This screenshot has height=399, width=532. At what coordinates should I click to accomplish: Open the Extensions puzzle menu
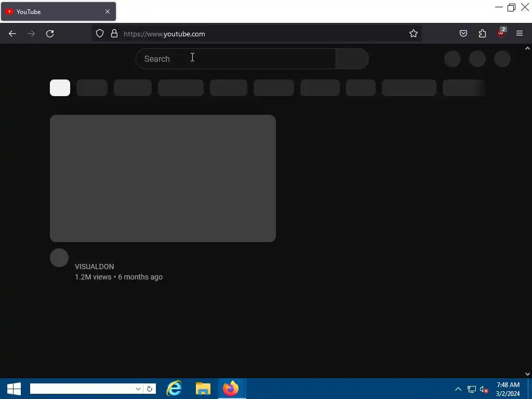[482, 33]
